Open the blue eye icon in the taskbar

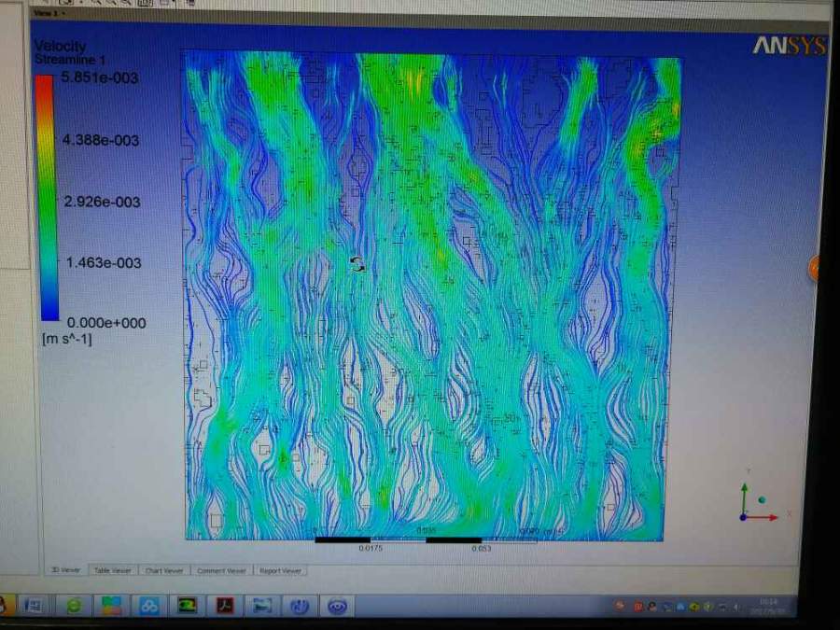pos(337,607)
